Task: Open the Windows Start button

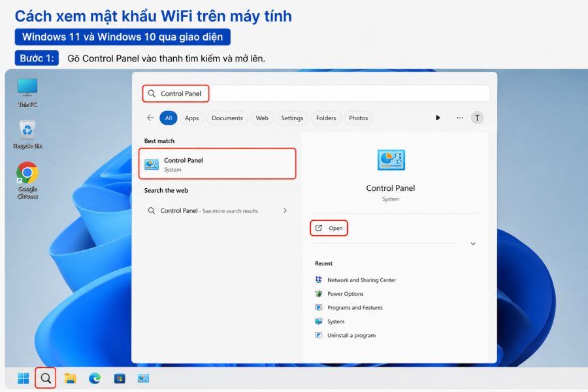Action: (x=24, y=378)
